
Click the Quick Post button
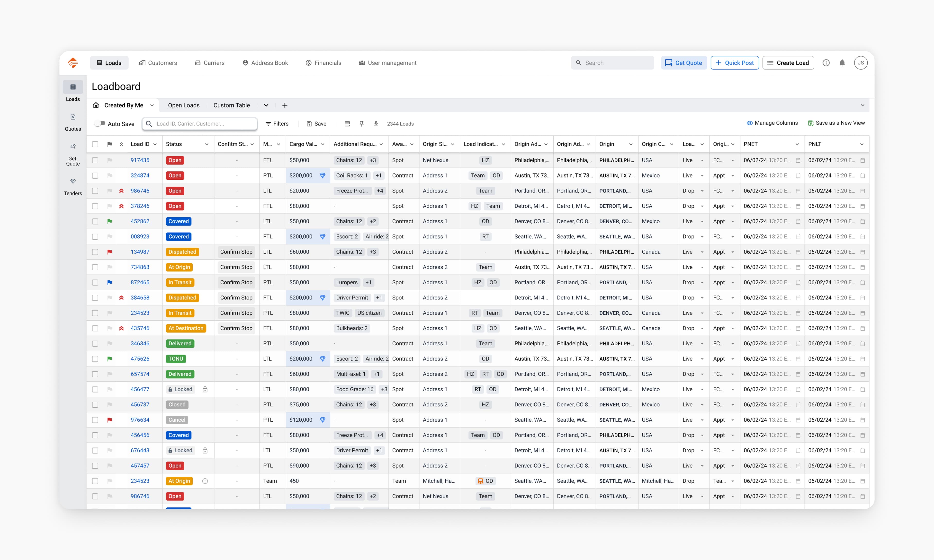pyautogui.click(x=735, y=63)
